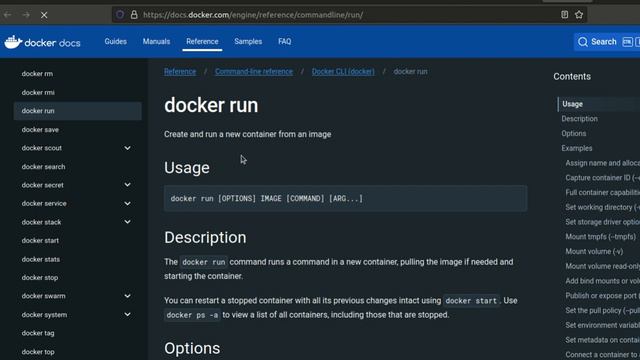Open docker search in the sidebar
The height and width of the screenshot is (360, 640).
(x=43, y=167)
